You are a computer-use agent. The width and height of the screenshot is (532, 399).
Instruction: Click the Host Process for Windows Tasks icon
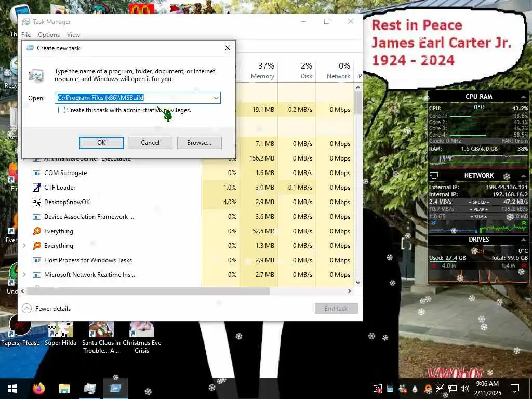coord(37,260)
